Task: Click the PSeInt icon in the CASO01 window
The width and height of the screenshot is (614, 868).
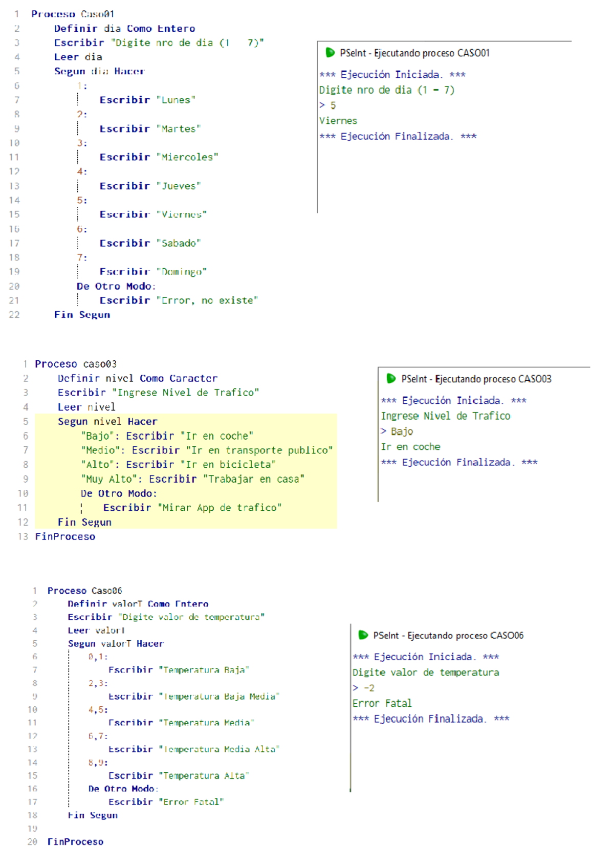Action: point(330,53)
